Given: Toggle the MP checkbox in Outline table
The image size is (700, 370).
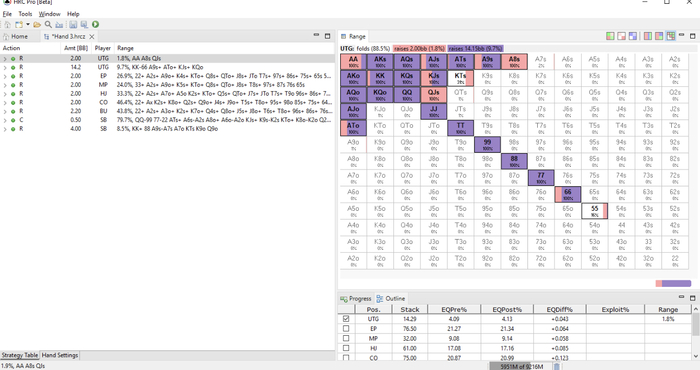Looking at the screenshot, I should click(x=346, y=338).
